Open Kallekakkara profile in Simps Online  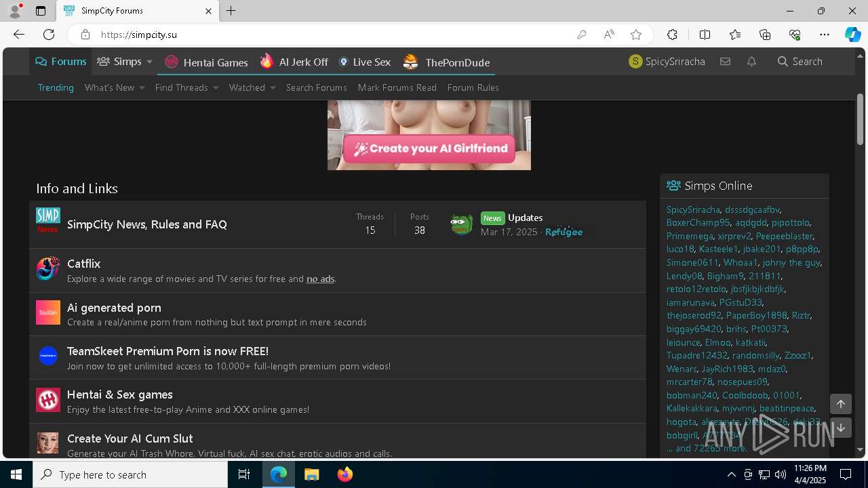(692, 408)
